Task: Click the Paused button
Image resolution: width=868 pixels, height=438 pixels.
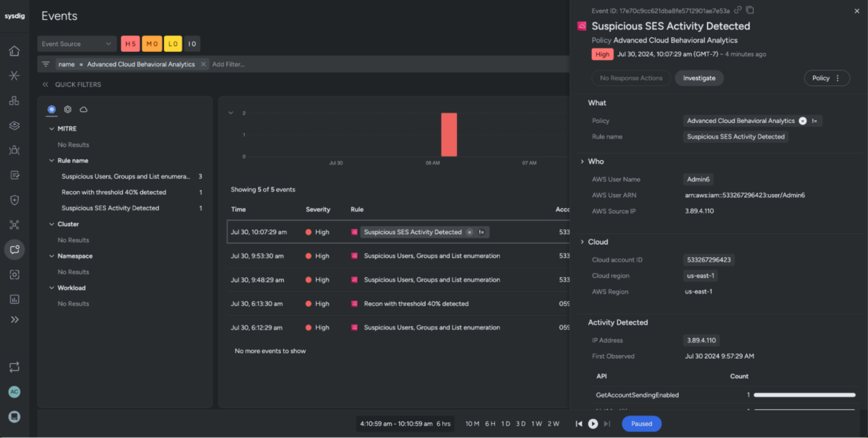Action: (x=642, y=424)
